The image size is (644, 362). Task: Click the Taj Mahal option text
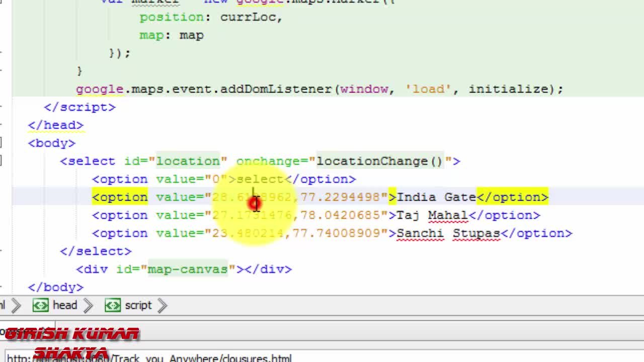[432, 215]
